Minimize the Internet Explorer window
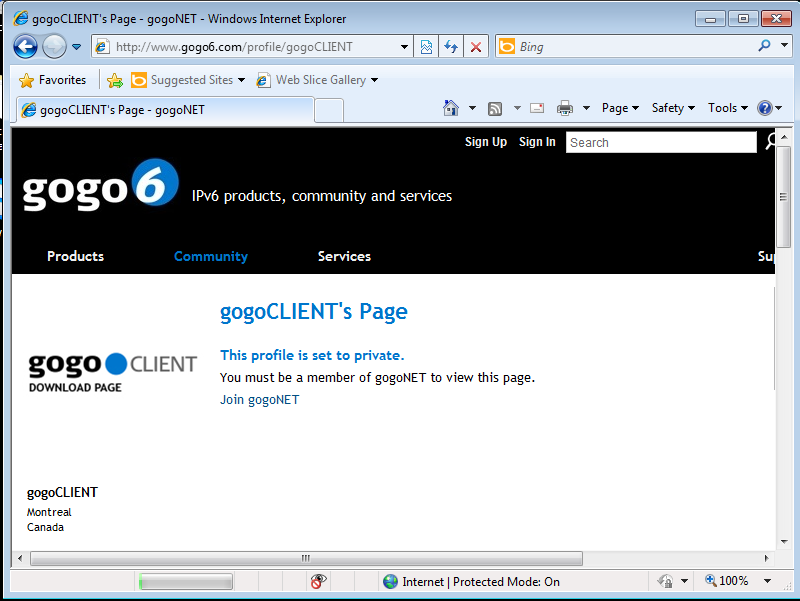The width and height of the screenshot is (800, 601). (710, 19)
